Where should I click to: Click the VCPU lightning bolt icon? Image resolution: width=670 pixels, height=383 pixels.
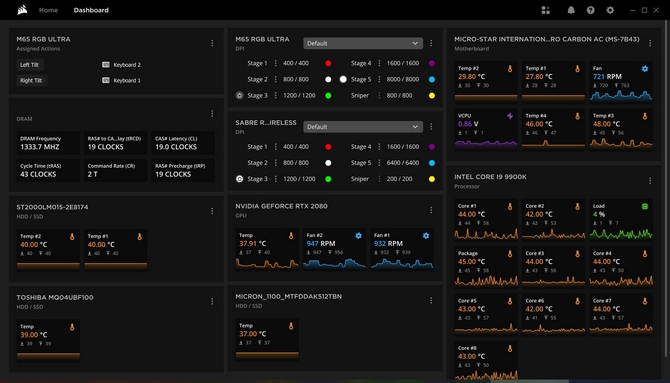click(510, 116)
